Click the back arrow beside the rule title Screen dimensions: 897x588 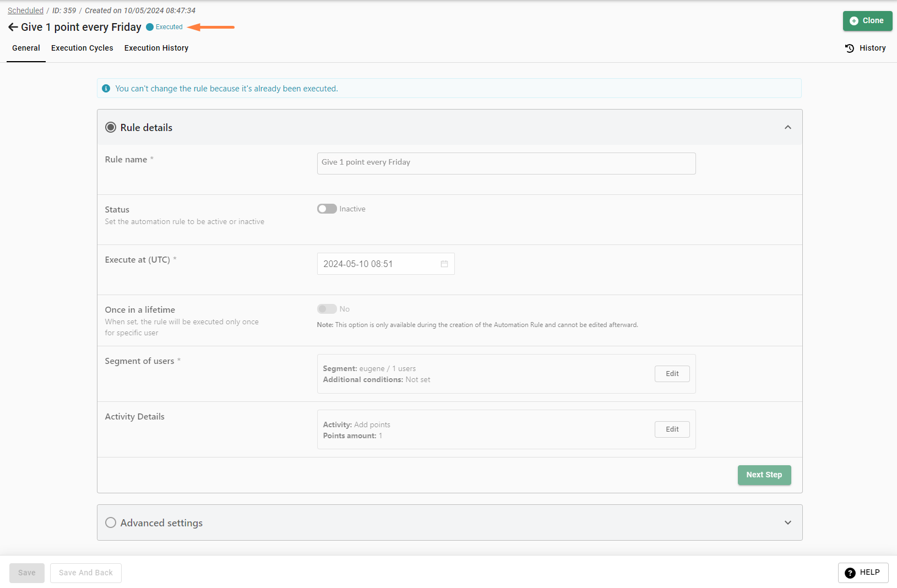[x=13, y=27]
